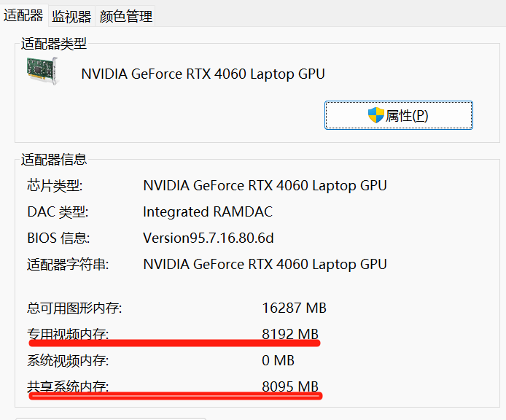
Task: Open the 监视器 tab
Action: [71, 16]
